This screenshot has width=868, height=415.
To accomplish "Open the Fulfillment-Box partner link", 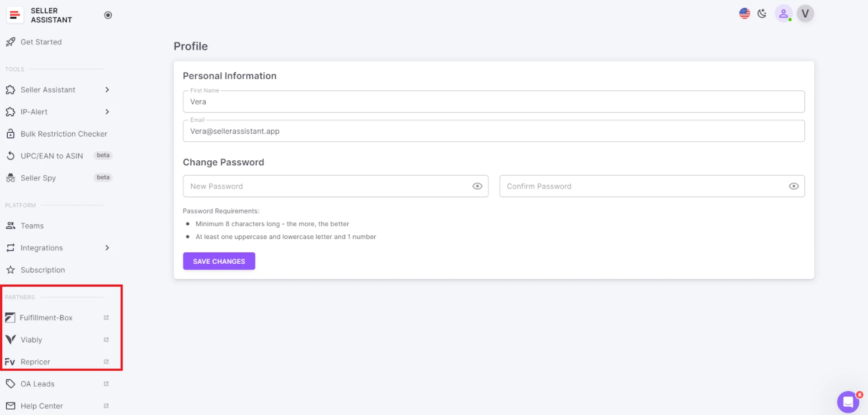I will [x=46, y=318].
